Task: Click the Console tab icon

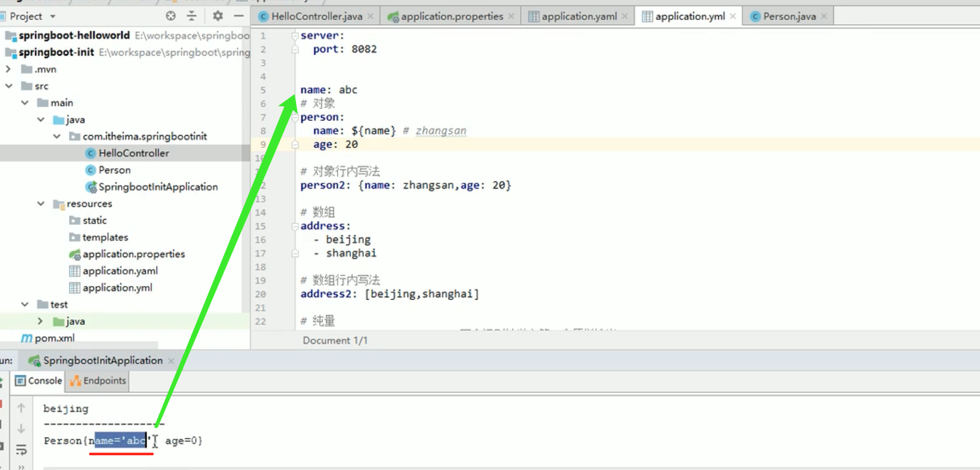Action: tap(20, 380)
